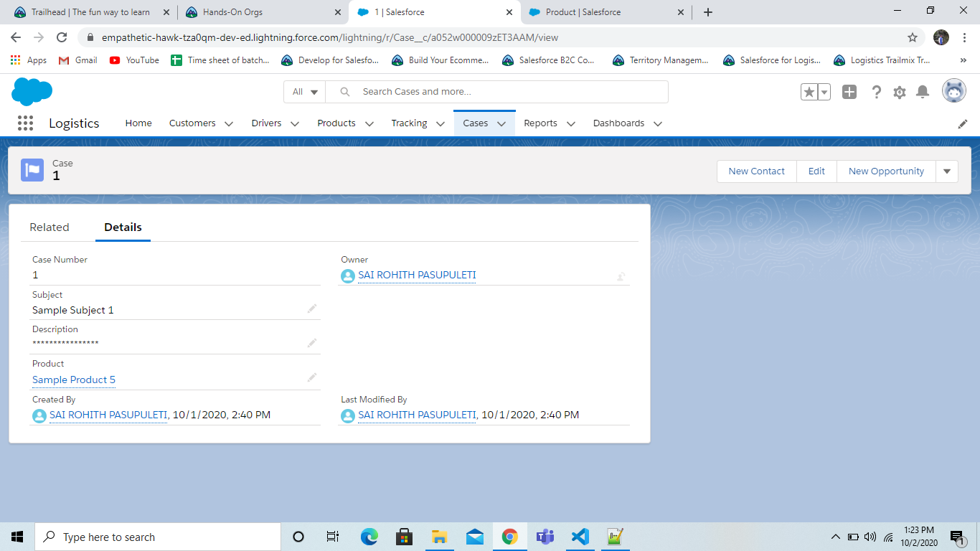Open Windows Start menu
Screen dimensions: 980x551
point(17,537)
